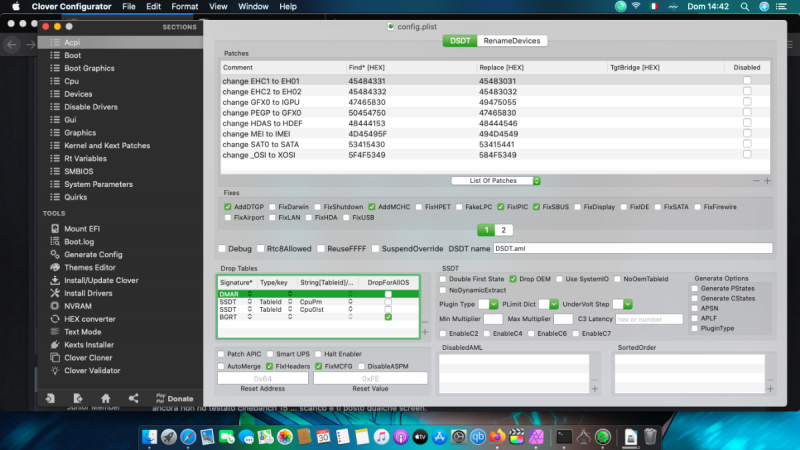
Task: Enable the FixDarwin checkbox
Action: pyautogui.click(x=271, y=207)
